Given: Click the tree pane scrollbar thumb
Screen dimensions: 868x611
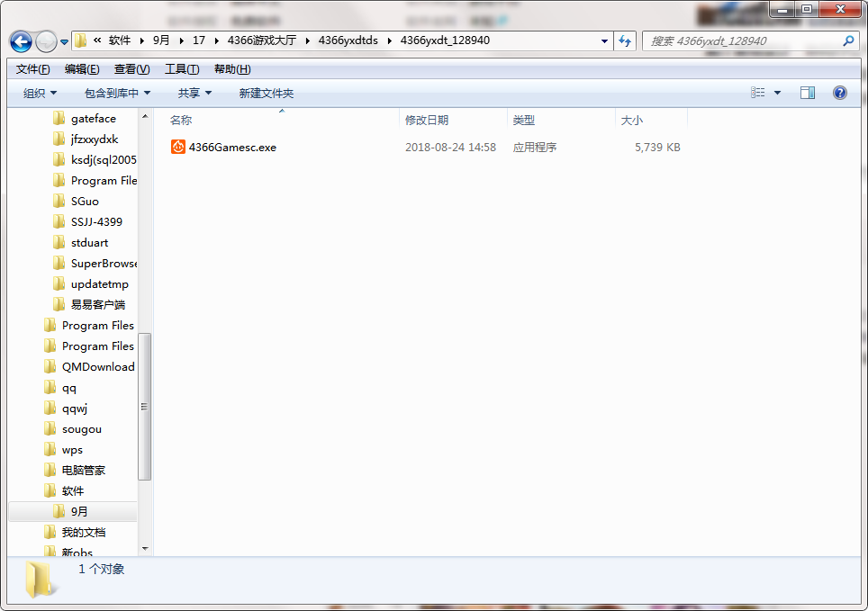Looking at the screenshot, I should click(x=144, y=407).
